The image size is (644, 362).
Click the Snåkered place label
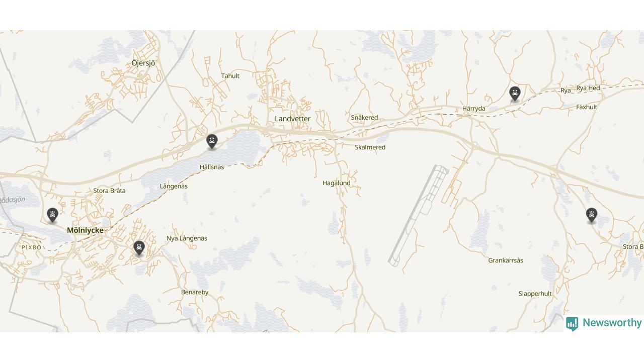pyautogui.click(x=364, y=117)
